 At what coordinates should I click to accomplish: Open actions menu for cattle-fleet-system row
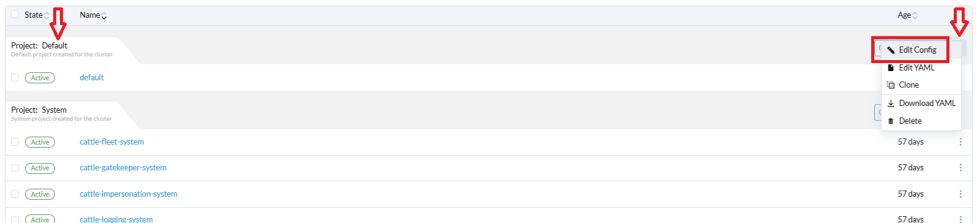pyautogui.click(x=960, y=142)
